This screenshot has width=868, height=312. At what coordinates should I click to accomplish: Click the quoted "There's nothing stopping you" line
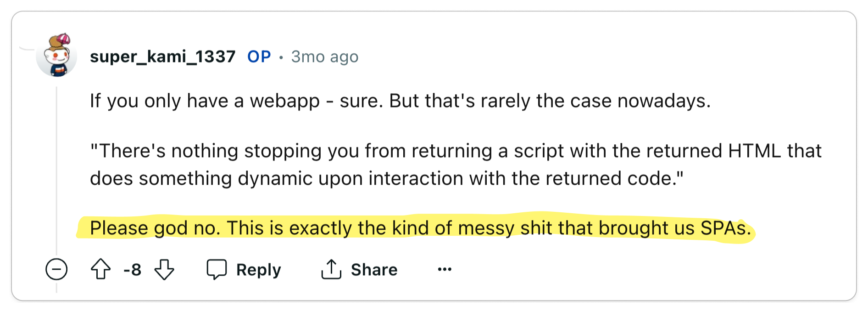click(x=456, y=151)
